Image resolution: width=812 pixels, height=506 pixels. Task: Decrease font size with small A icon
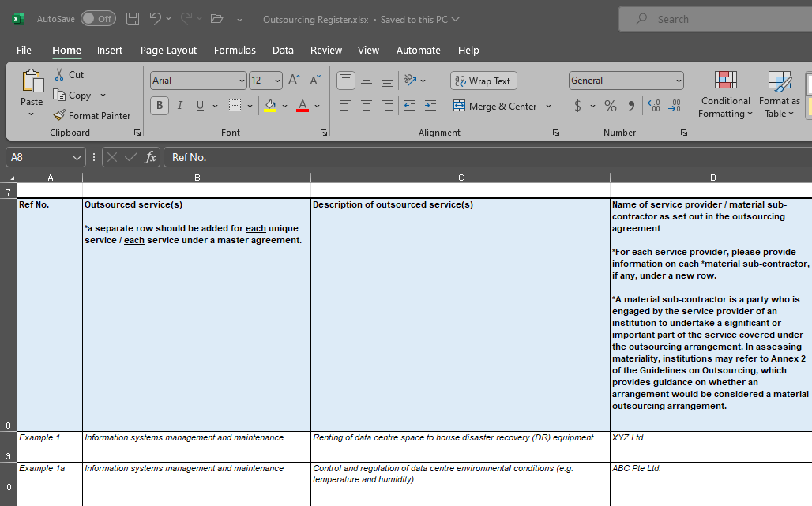(x=315, y=81)
